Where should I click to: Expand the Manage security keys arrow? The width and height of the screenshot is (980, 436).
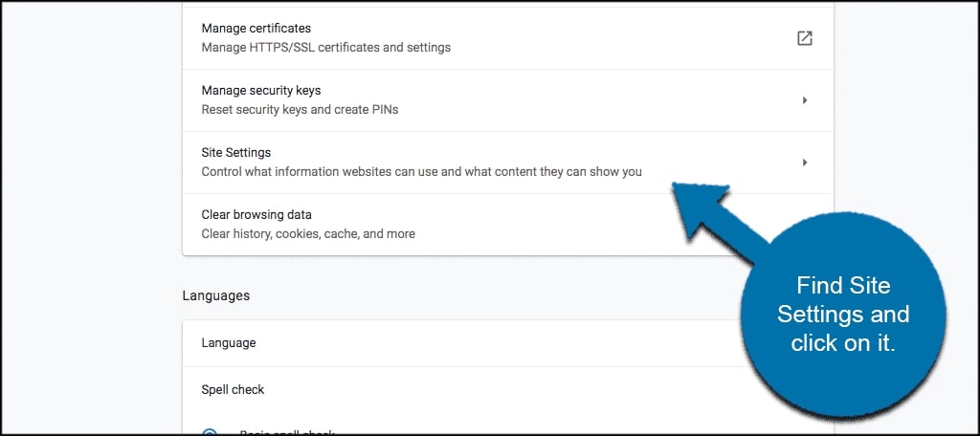point(805,100)
